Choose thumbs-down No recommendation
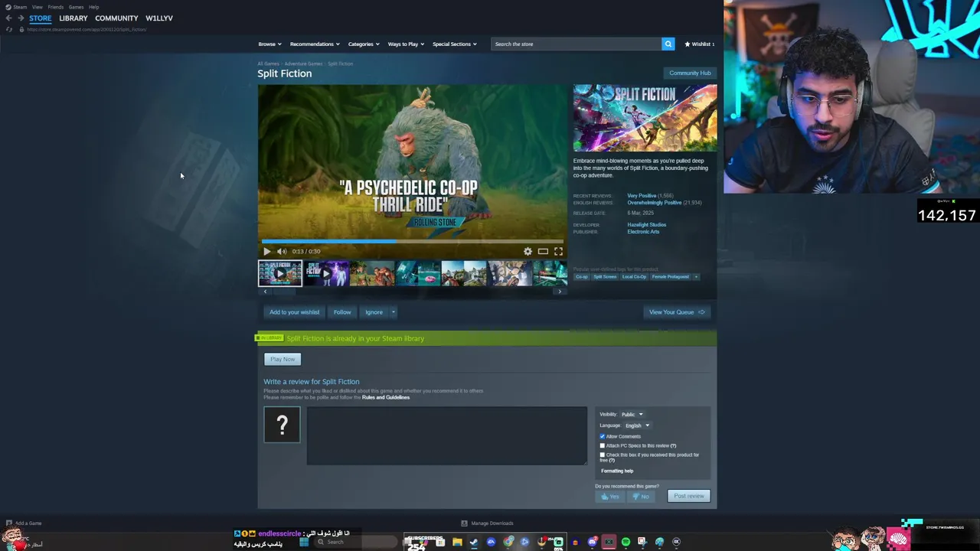The image size is (980, 551). (x=640, y=496)
